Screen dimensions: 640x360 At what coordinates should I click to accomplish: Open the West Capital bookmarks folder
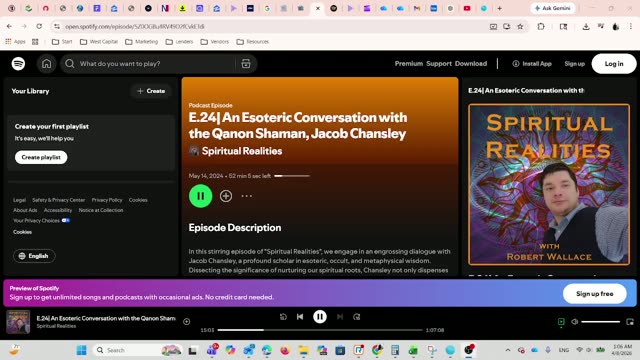click(x=99, y=42)
